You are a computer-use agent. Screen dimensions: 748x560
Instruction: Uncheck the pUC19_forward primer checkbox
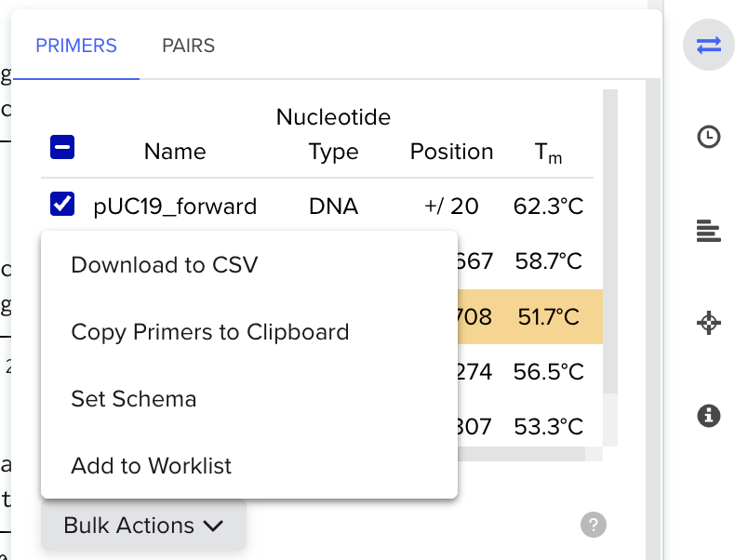click(61, 203)
